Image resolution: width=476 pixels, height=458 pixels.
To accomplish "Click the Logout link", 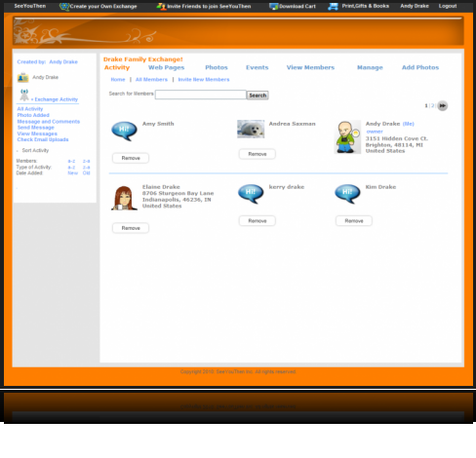I will click(x=448, y=6).
